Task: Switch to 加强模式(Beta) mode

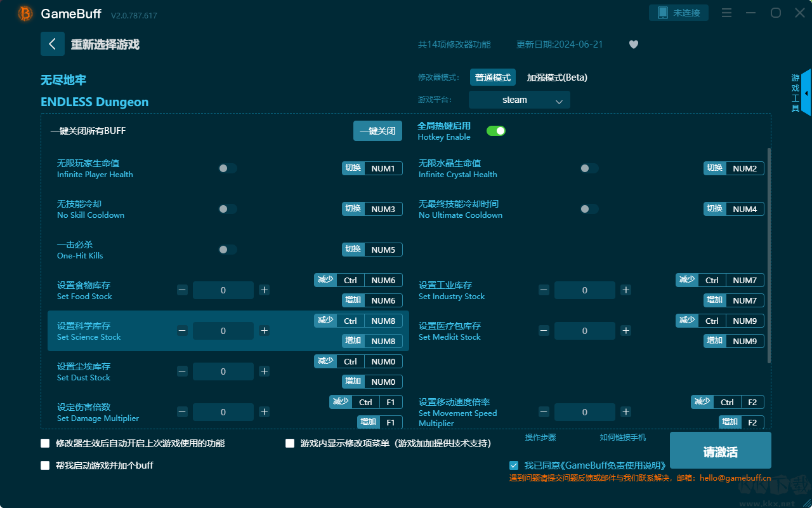Action: click(x=557, y=77)
